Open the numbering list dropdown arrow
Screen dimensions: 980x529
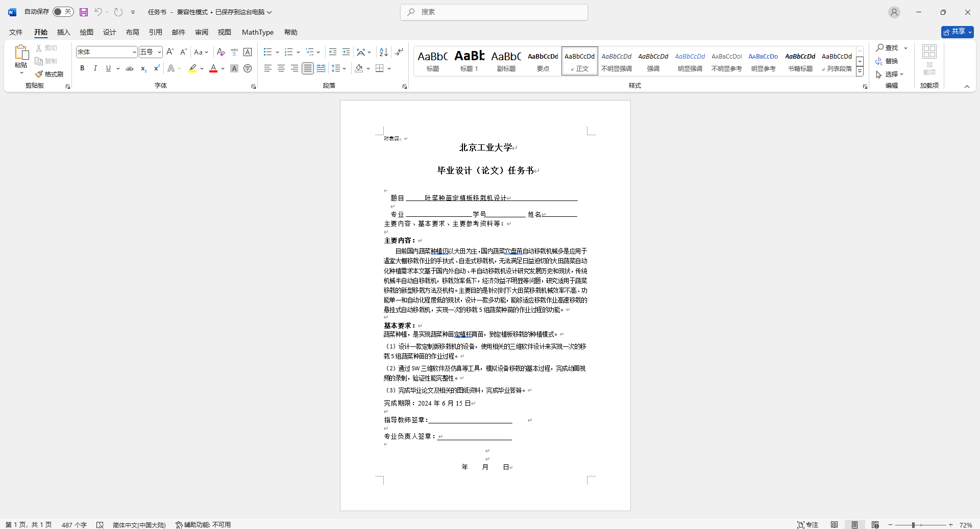point(298,52)
